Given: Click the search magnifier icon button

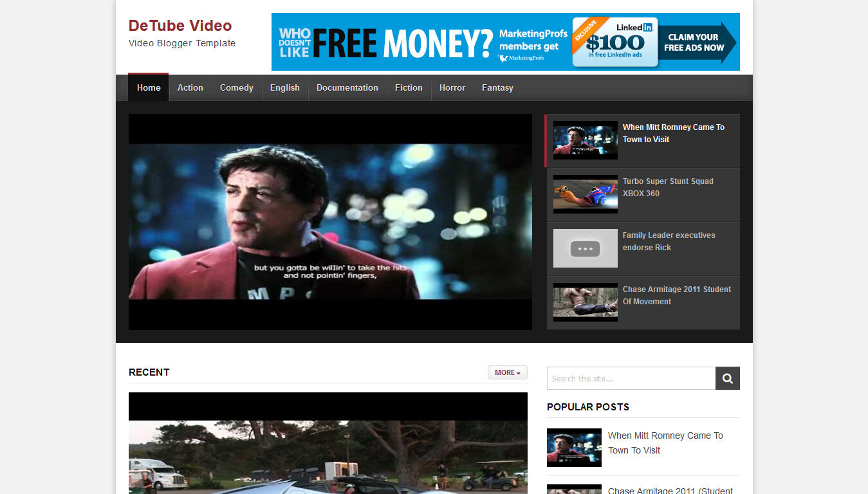Looking at the screenshot, I should click(x=727, y=378).
